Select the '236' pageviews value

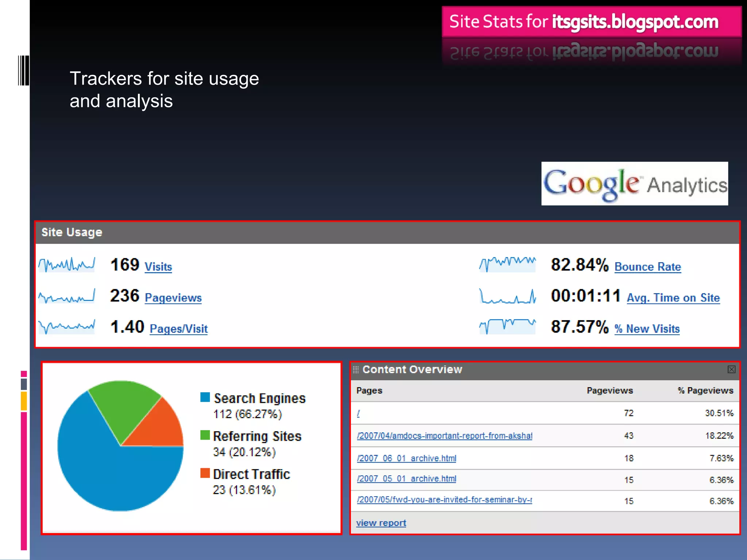pyautogui.click(x=125, y=296)
